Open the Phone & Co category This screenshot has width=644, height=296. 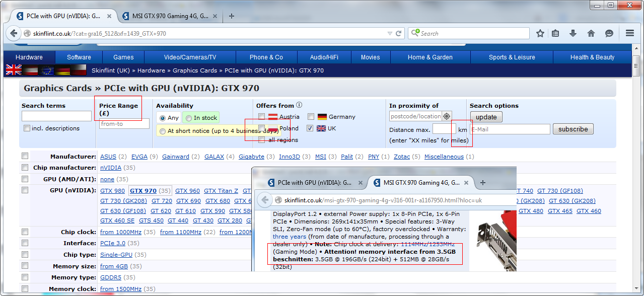click(x=266, y=57)
